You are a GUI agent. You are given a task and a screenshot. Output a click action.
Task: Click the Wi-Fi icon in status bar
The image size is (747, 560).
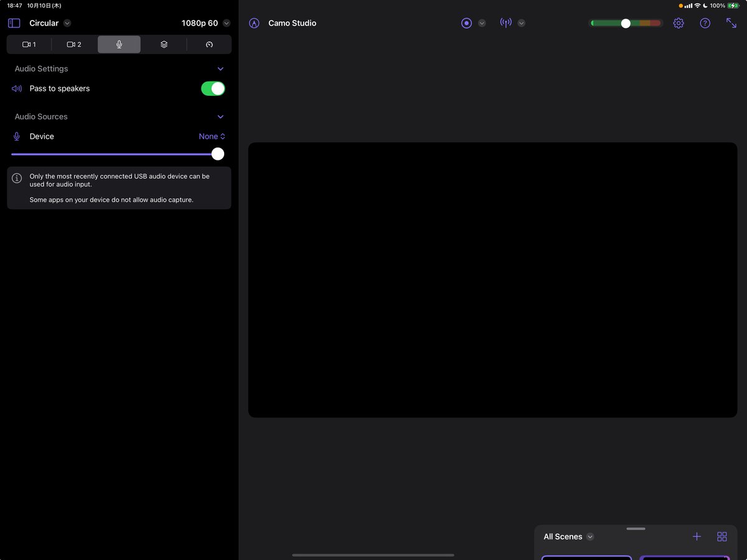(x=698, y=6)
